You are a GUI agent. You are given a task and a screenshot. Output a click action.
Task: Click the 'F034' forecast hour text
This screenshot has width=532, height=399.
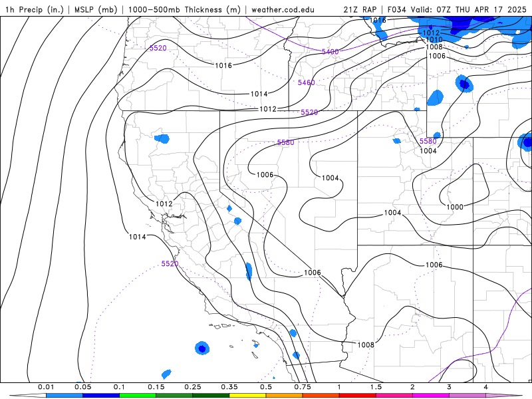396,9
